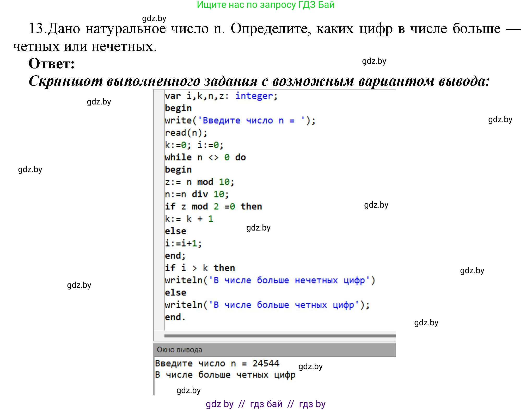Click the 'if z mod 2 =0 then' line
Screen dimensions: 532x410
click(x=213, y=206)
